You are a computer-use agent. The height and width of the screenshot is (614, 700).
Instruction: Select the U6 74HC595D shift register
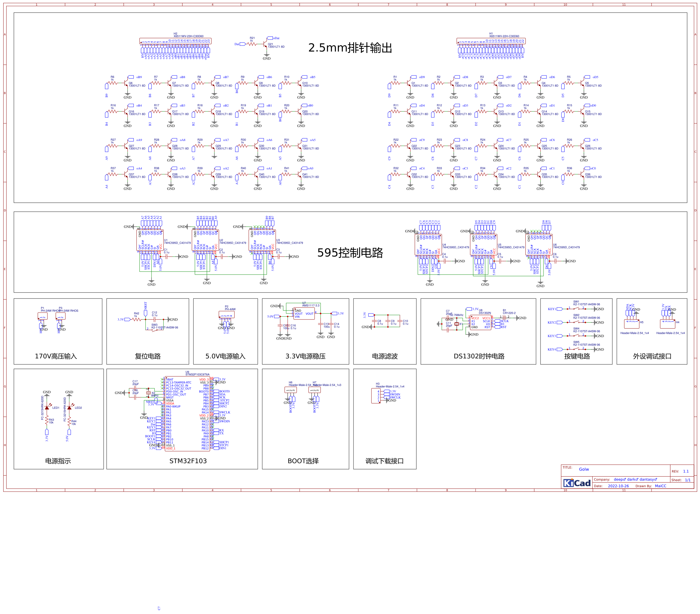coord(539,245)
